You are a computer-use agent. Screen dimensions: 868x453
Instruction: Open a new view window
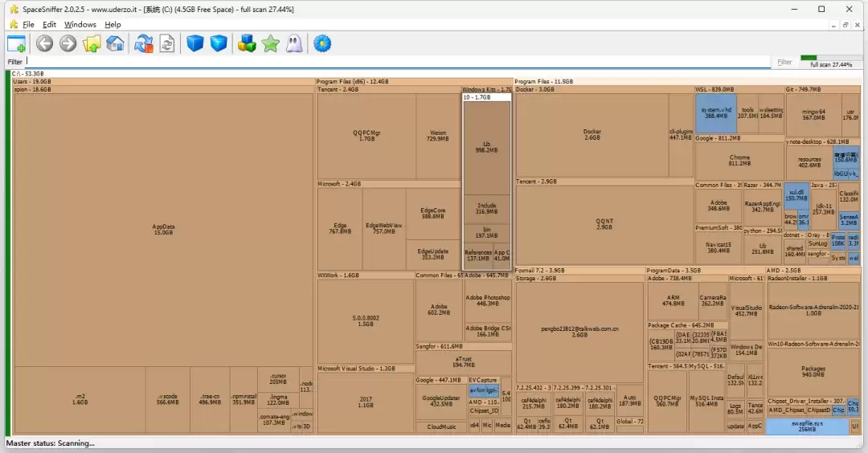tap(17, 43)
